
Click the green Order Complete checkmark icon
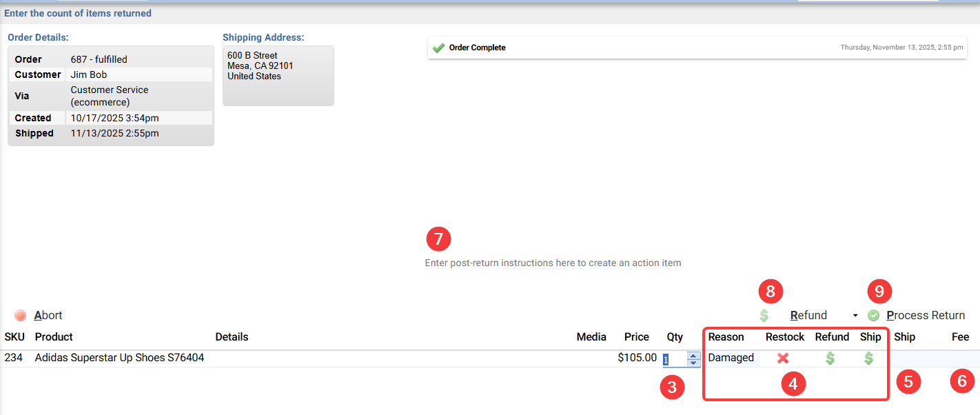pyautogui.click(x=438, y=48)
